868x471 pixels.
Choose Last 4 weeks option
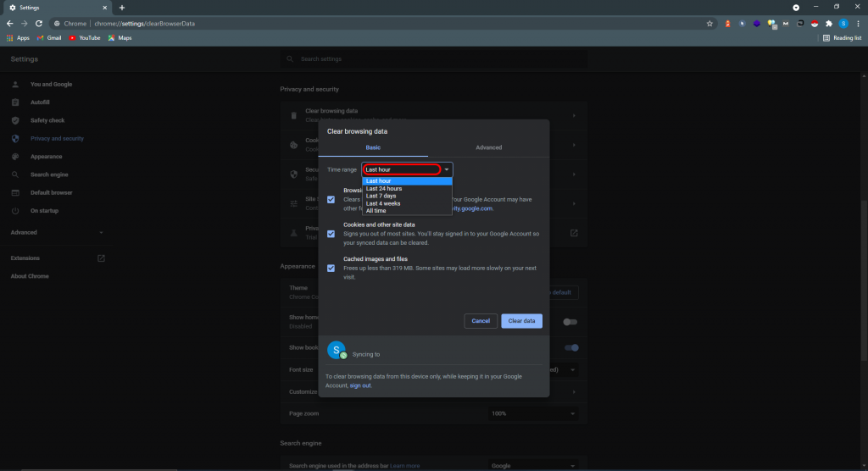click(x=407, y=203)
